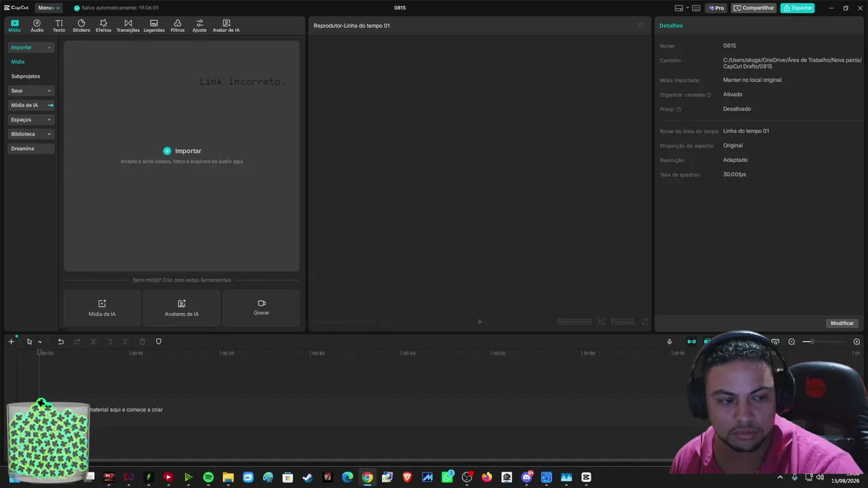Open Google Chrome from the taskbar

367,477
